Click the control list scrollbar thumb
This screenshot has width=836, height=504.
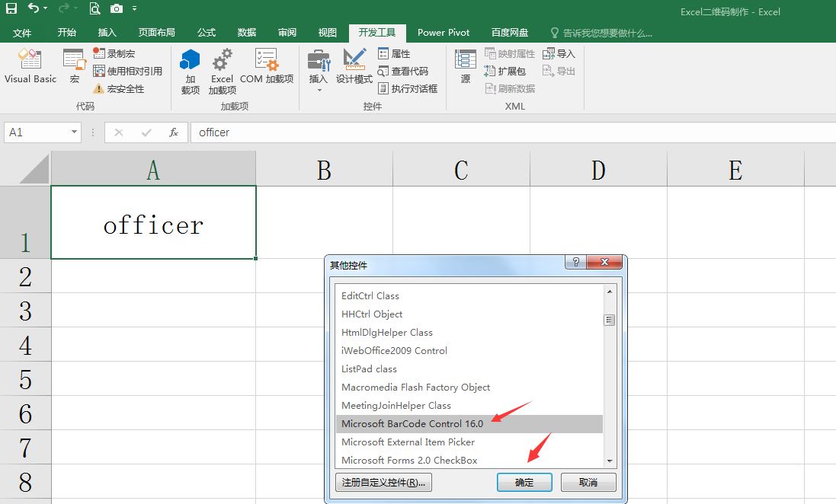click(x=609, y=321)
